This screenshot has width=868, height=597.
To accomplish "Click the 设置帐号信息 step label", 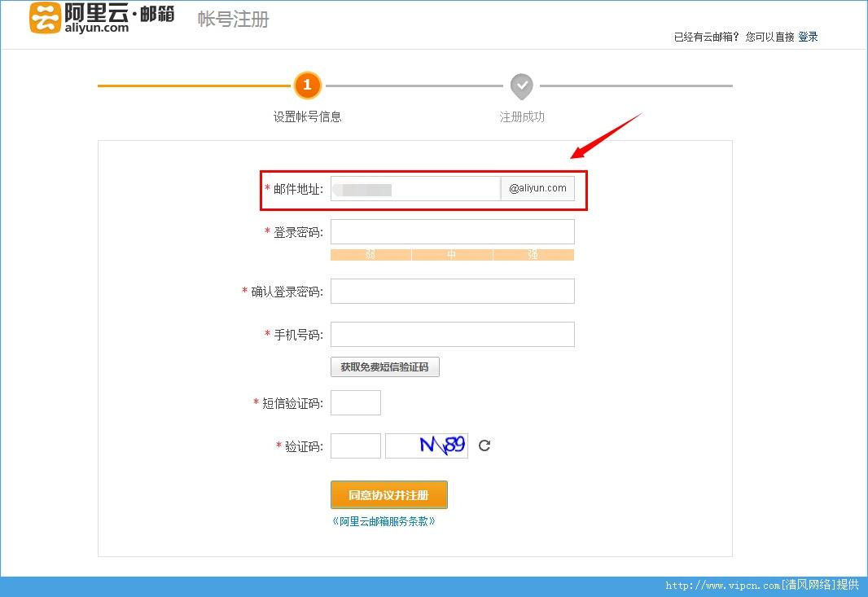I will click(307, 116).
